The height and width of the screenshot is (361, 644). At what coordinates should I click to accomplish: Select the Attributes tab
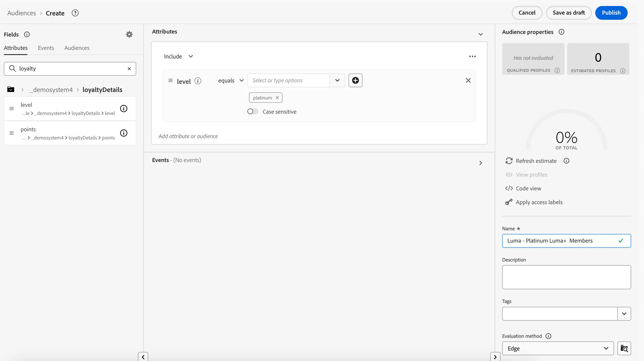(16, 48)
